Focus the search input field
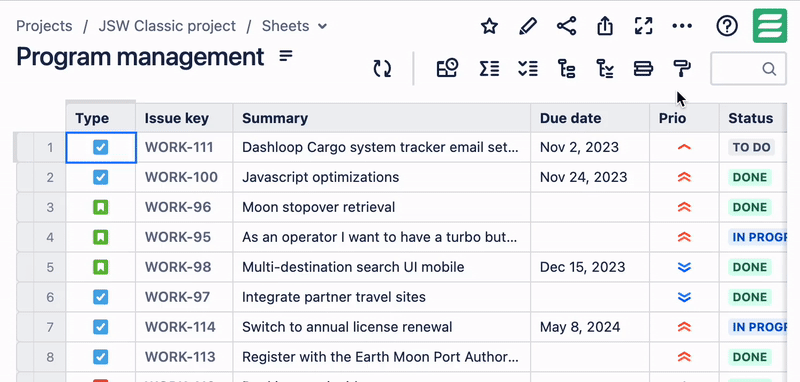This screenshot has height=382, width=800. pos(748,69)
